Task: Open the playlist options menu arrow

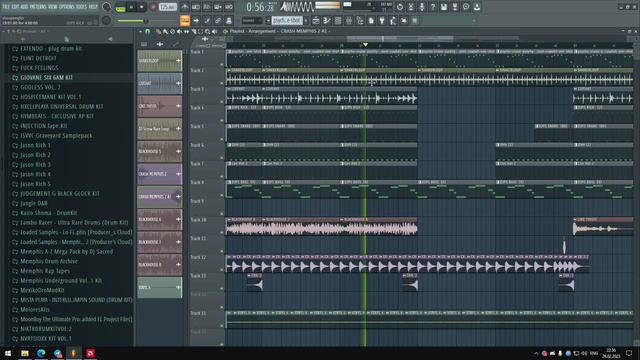Action: [140, 31]
